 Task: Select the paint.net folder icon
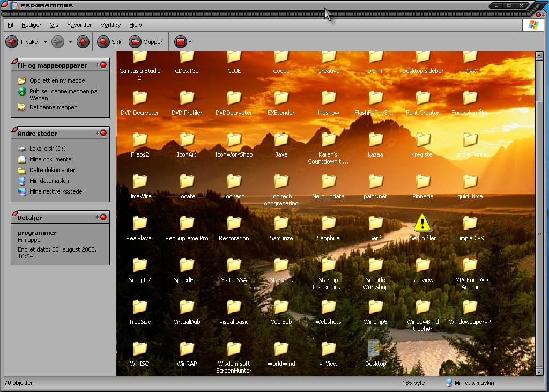click(x=375, y=181)
